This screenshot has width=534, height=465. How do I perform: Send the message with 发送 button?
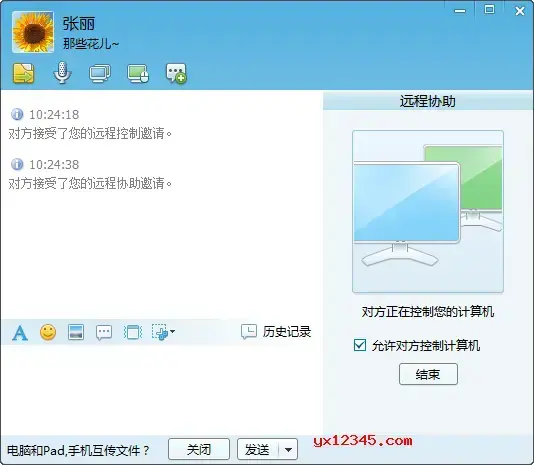[x=258, y=449]
